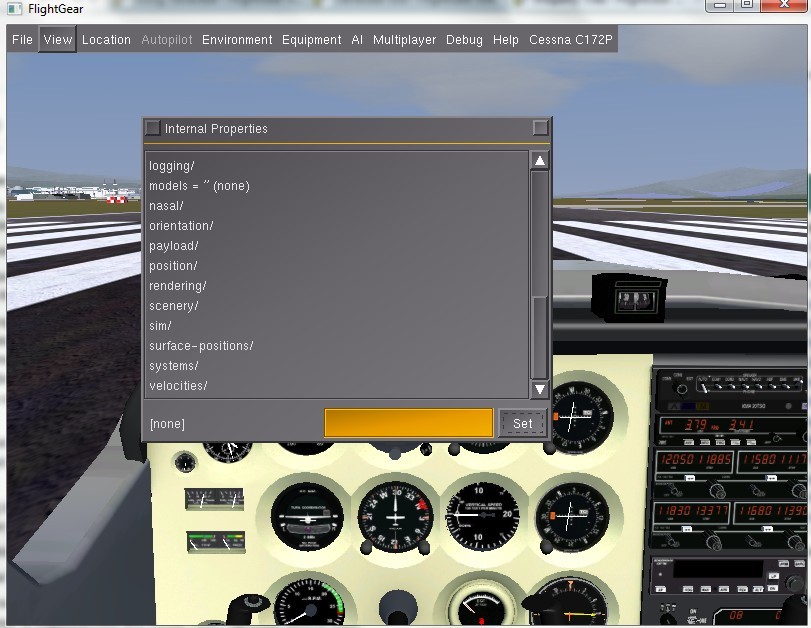Select the models property entry
Image resolution: width=811 pixels, height=628 pixels.
(x=199, y=186)
